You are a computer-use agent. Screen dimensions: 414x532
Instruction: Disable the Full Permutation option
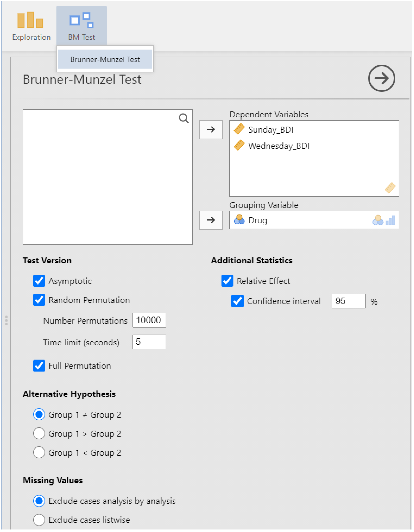[39, 366]
